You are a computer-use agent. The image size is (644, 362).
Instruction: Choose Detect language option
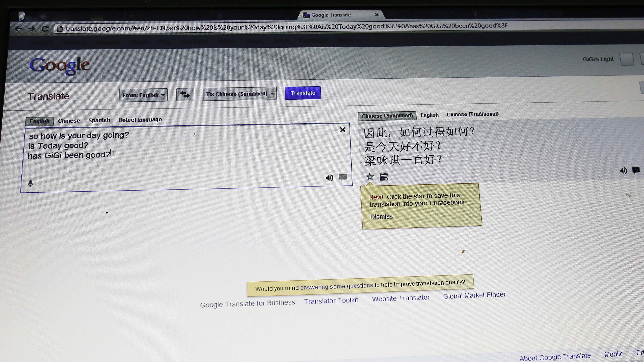coord(140,120)
